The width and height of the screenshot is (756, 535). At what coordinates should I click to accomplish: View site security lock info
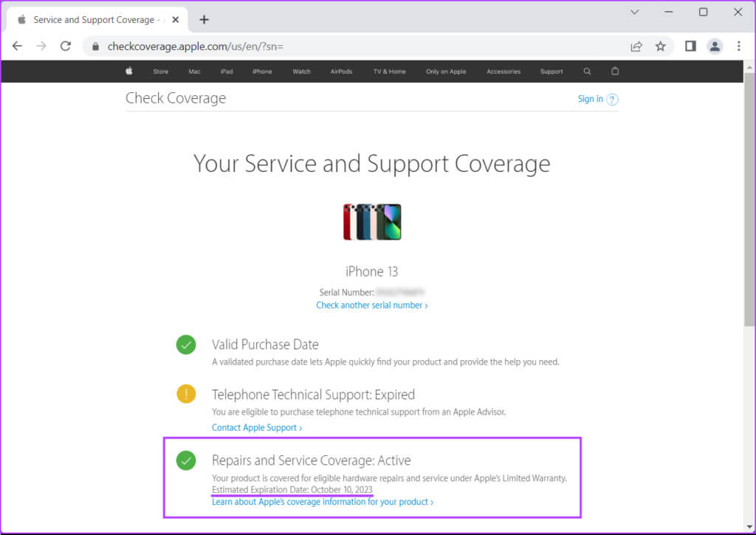pyautogui.click(x=95, y=46)
